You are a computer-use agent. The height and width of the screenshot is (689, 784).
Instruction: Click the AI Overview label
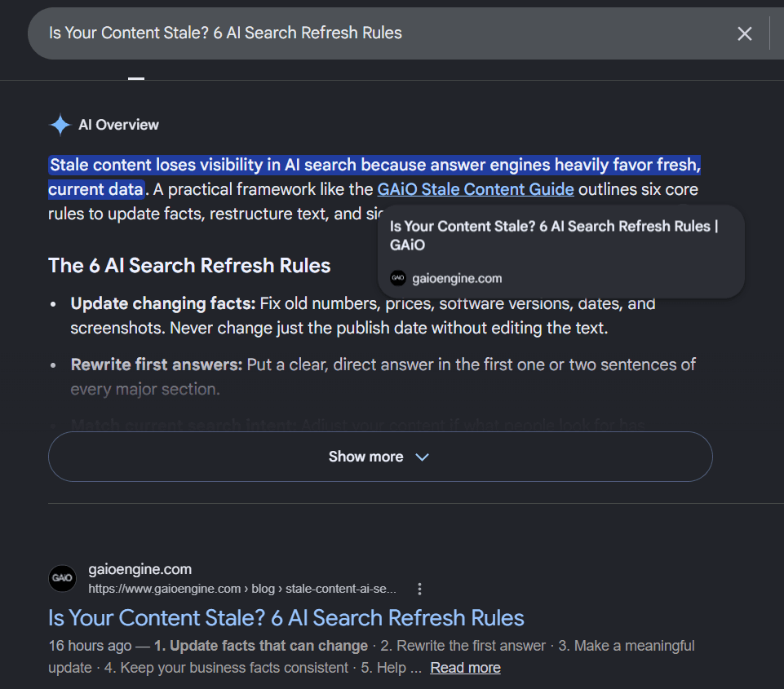(118, 125)
